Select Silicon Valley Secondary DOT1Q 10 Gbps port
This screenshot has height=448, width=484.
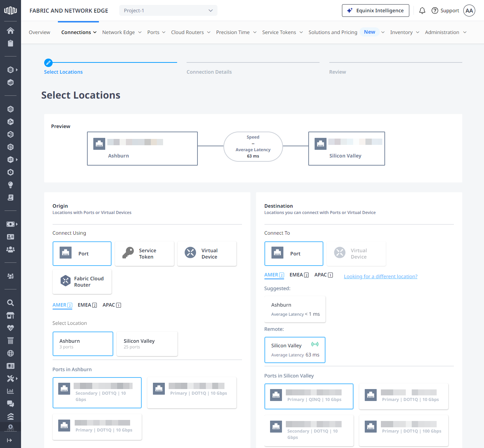pos(309,430)
